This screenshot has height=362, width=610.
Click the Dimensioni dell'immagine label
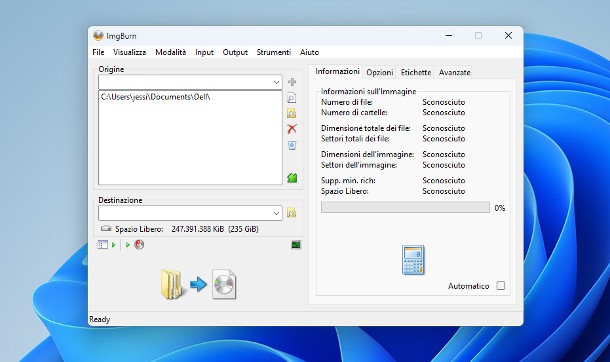[x=367, y=154]
